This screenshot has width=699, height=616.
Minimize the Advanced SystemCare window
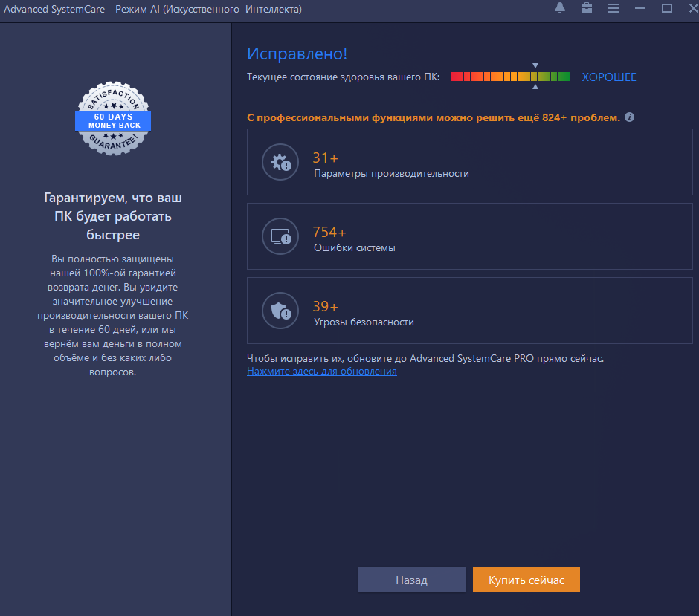[x=640, y=8]
